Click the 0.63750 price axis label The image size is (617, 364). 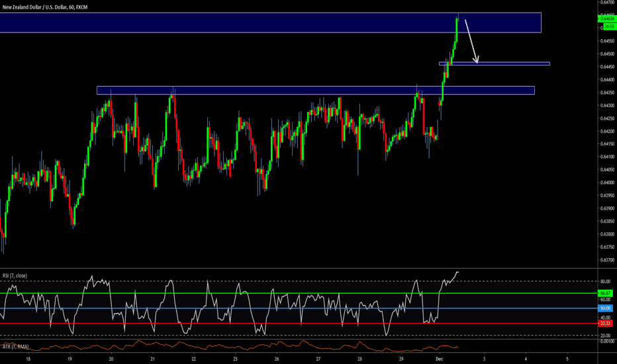coord(608,247)
